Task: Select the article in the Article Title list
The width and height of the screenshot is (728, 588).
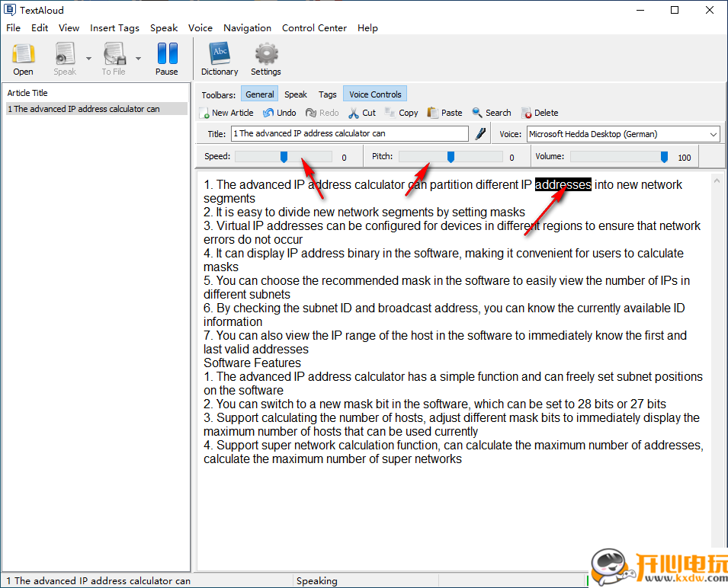Action: (x=97, y=108)
